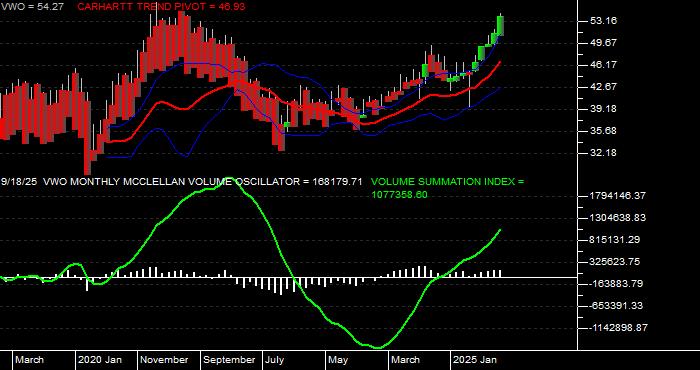Screen dimensions: 700x370
Task: Click the March marker after May on the time axis
Action: [x=405, y=360]
